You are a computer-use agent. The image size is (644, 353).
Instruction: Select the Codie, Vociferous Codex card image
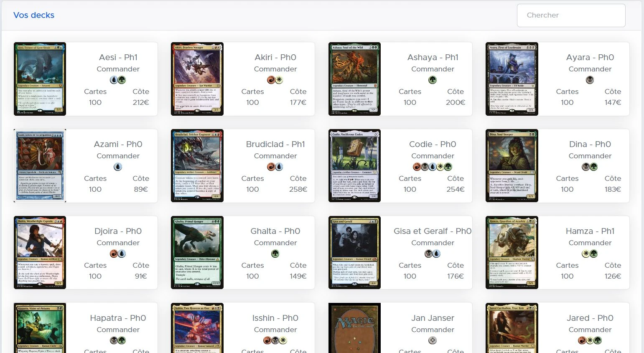point(354,165)
